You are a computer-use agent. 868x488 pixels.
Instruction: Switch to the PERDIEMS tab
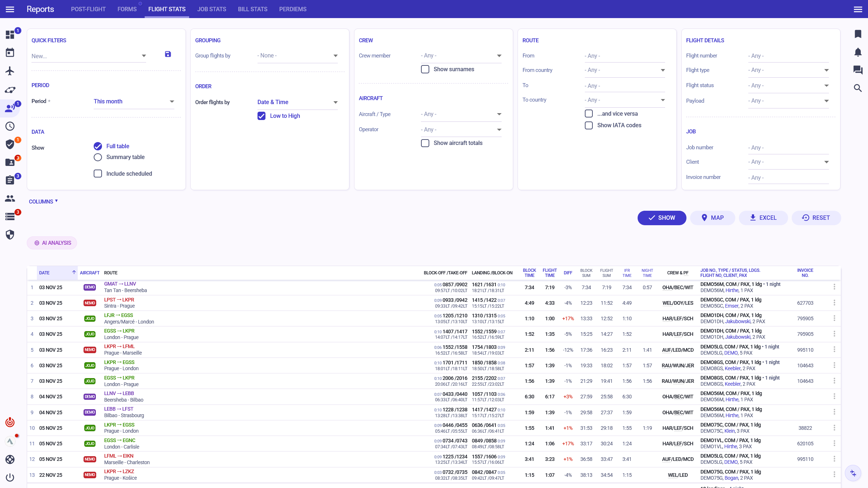click(x=293, y=9)
